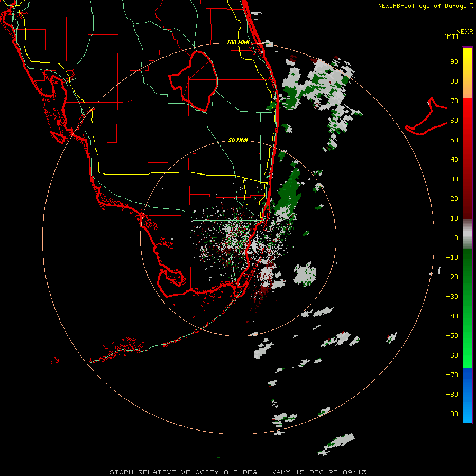This screenshot has width=476, height=476.
Task: Click the KAMX radar site identifier
Action: click(281, 472)
